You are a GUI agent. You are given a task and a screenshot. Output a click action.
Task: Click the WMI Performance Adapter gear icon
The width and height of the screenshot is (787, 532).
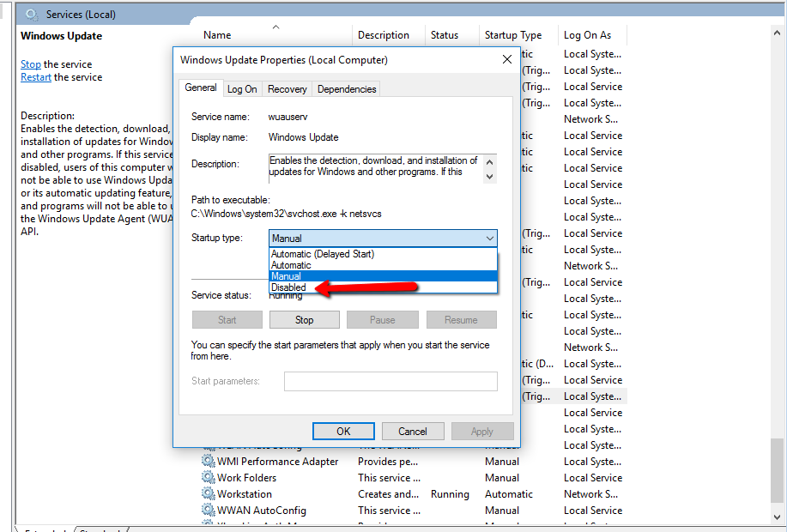click(208, 461)
